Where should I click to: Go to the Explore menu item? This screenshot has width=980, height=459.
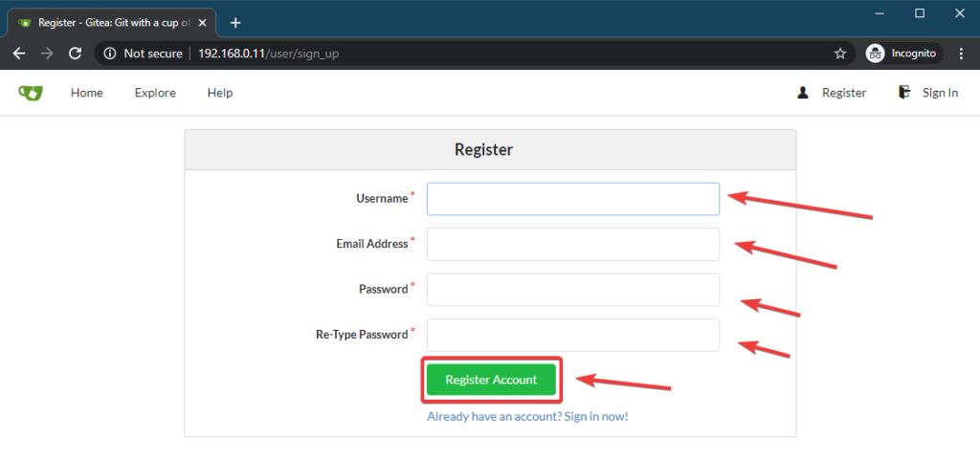pyautogui.click(x=155, y=93)
